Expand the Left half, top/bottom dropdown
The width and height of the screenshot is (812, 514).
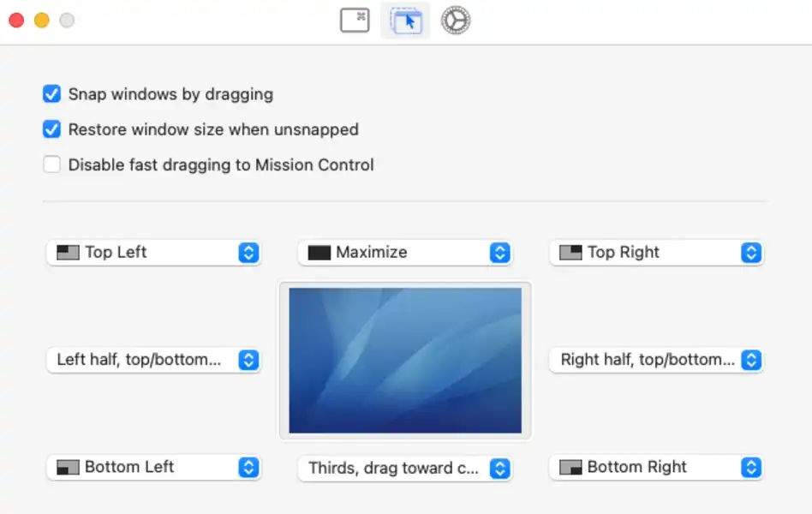pos(153,360)
